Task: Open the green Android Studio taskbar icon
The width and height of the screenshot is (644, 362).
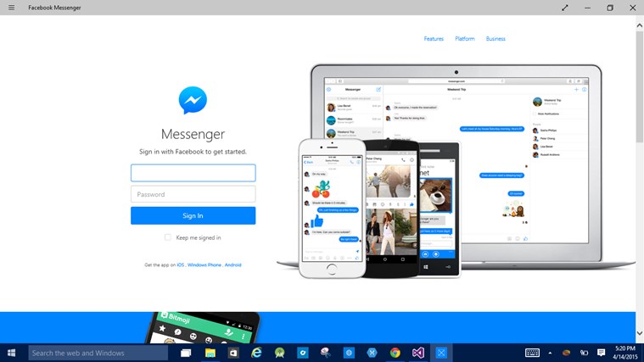Action: 280,353
